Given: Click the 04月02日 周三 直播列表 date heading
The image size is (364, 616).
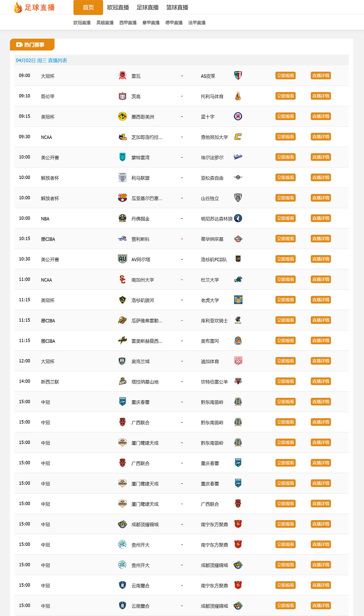Looking at the screenshot, I should click(x=41, y=60).
